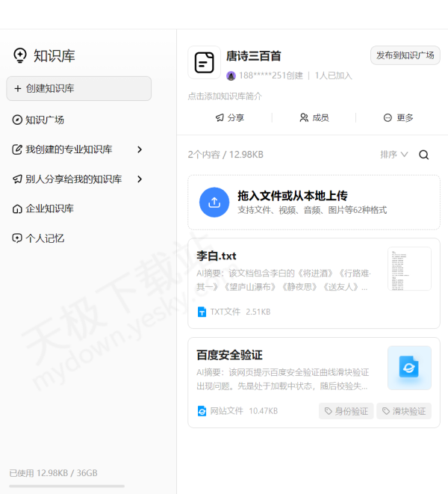Click the 滑块验证 tag
448x494 pixels.
pos(403,411)
